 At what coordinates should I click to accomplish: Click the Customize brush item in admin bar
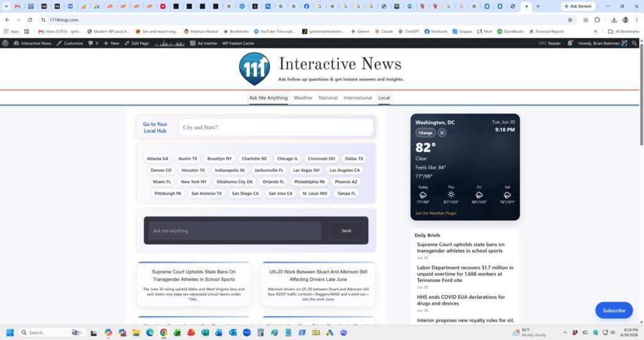click(x=70, y=43)
